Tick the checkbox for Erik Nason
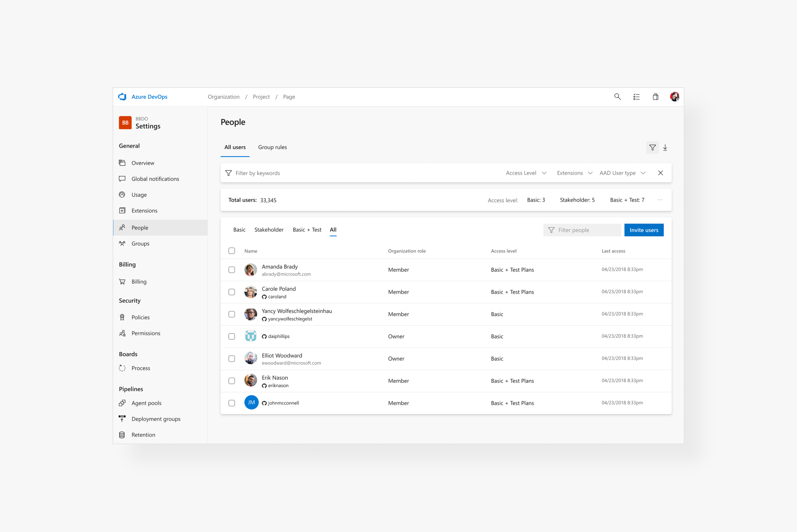 point(232,381)
